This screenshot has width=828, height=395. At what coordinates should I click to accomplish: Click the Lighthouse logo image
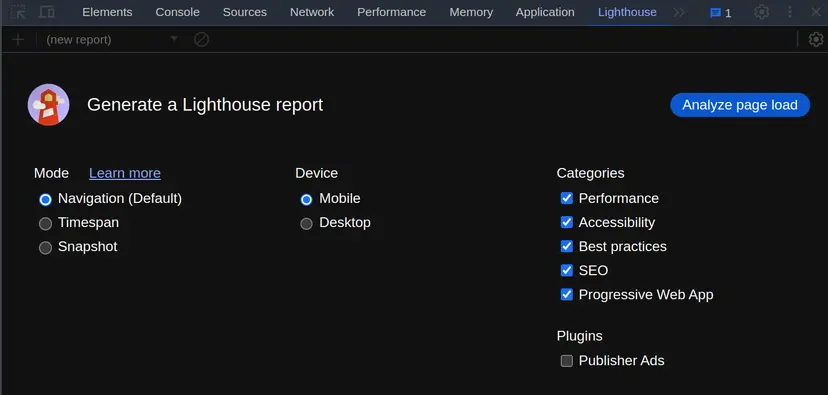point(49,105)
